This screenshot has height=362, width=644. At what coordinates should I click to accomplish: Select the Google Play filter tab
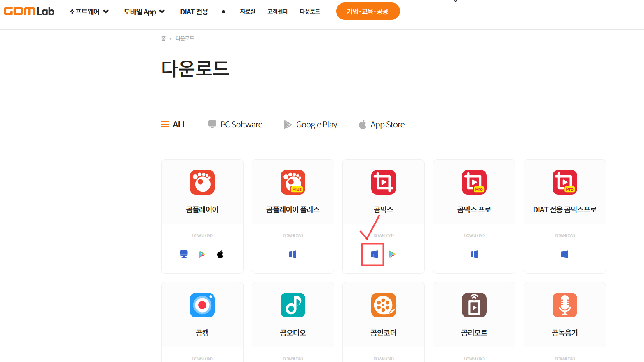tap(311, 125)
